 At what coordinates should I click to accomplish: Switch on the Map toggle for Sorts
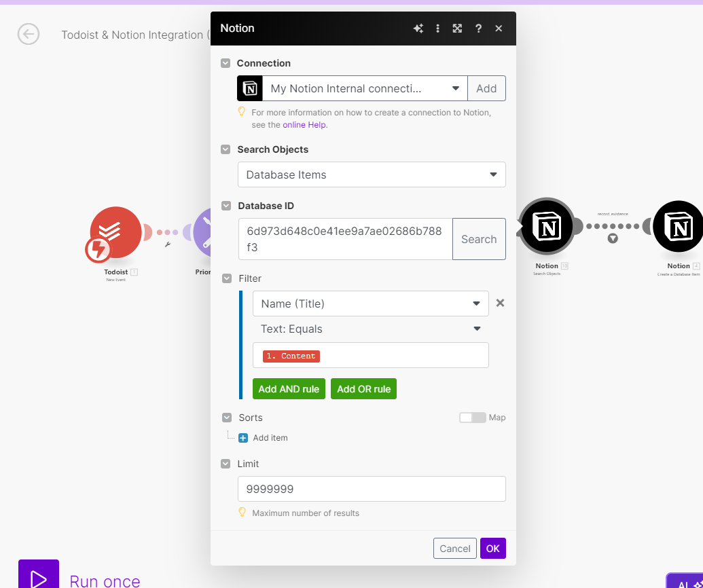[473, 418]
